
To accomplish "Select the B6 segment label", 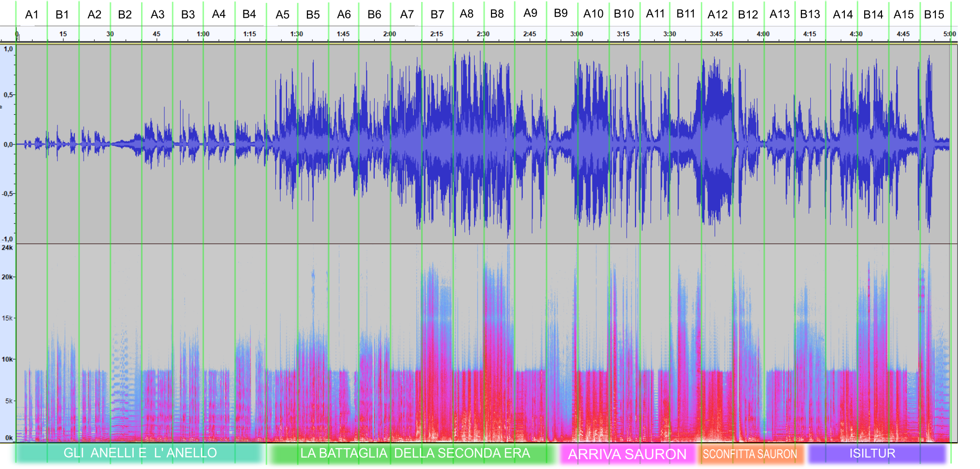I will [374, 15].
